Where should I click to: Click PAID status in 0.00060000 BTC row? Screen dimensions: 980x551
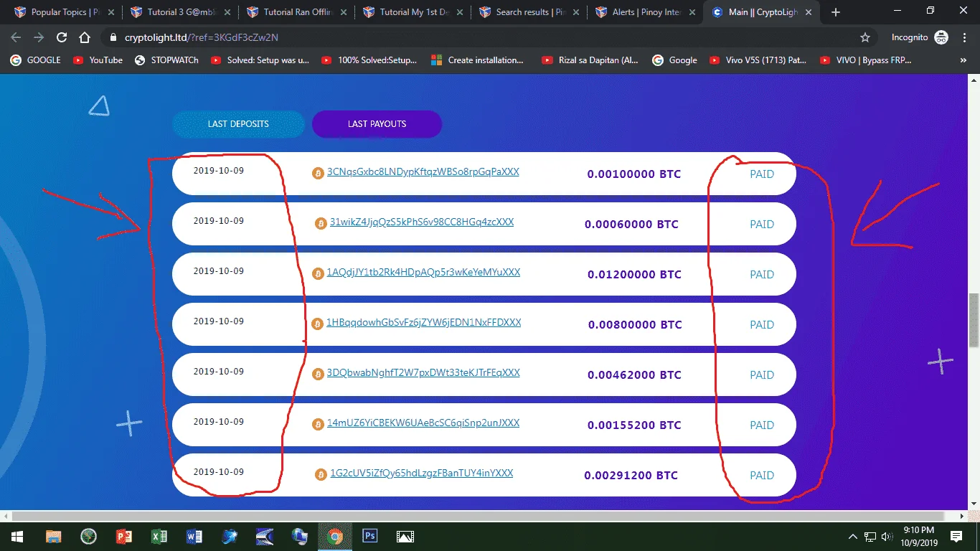pyautogui.click(x=762, y=225)
